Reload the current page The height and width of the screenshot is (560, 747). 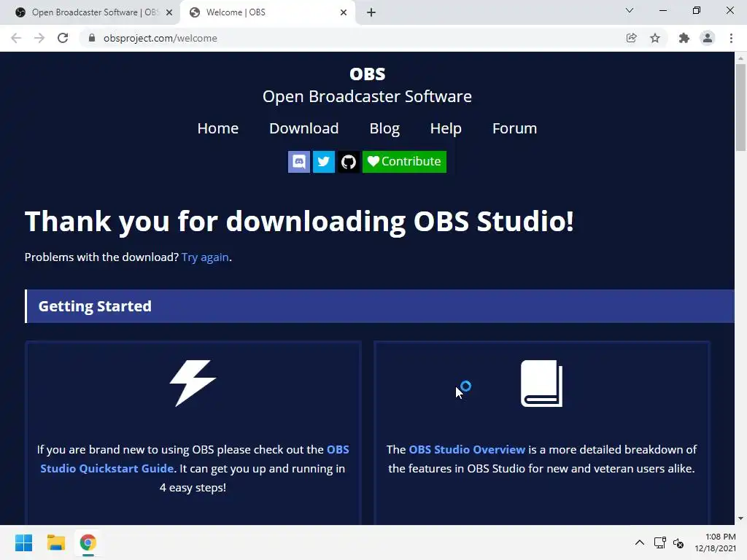coord(63,38)
